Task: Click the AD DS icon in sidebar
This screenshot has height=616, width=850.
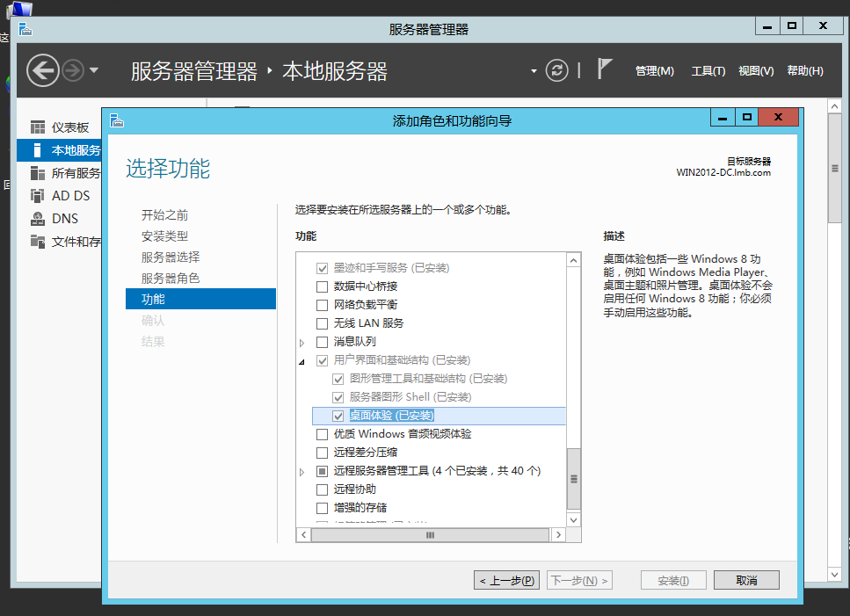Action: coord(38,196)
